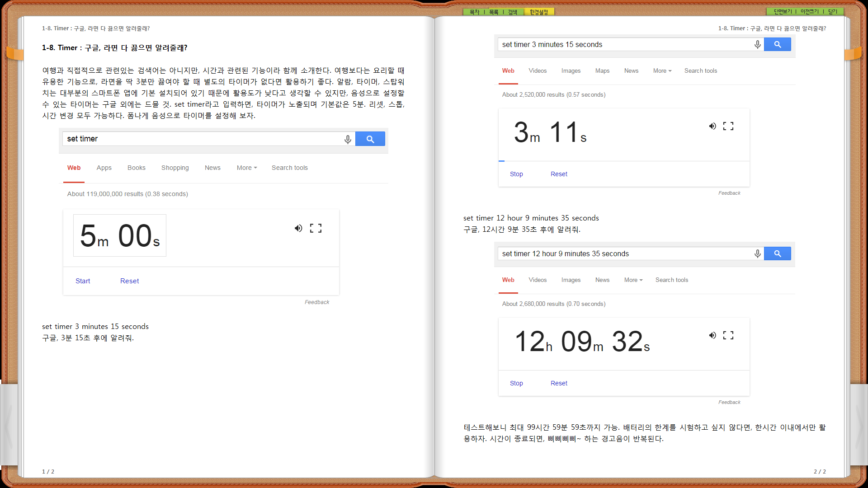Click 이전크기 to restore previous size

[809, 12]
